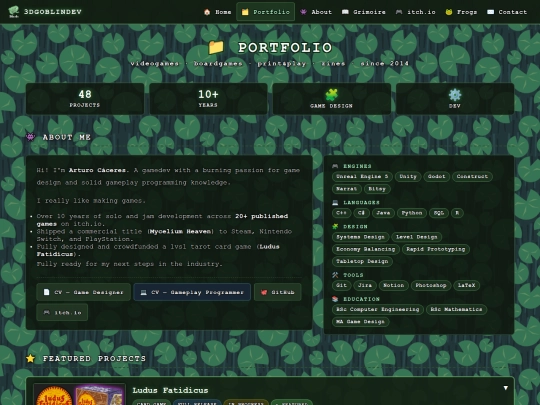The height and width of the screenshot is (405, 540).
Task: Open the Ludus Fatidicus project thumbnail
Action: [79, 394]
